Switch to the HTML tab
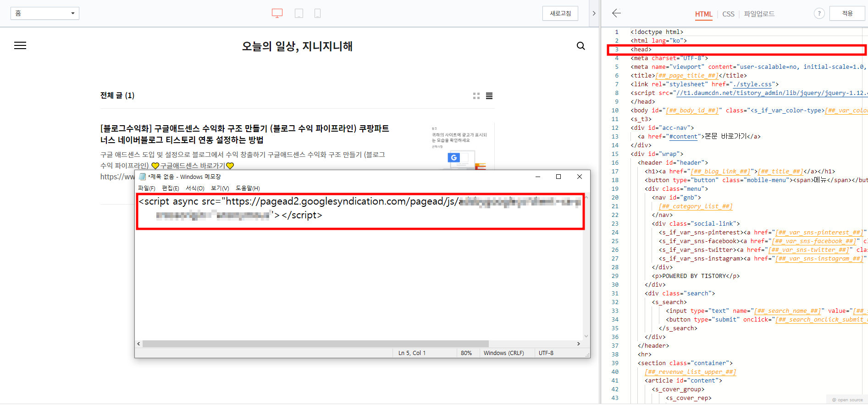This screenshot has width=868, height=405. point(703,14)
